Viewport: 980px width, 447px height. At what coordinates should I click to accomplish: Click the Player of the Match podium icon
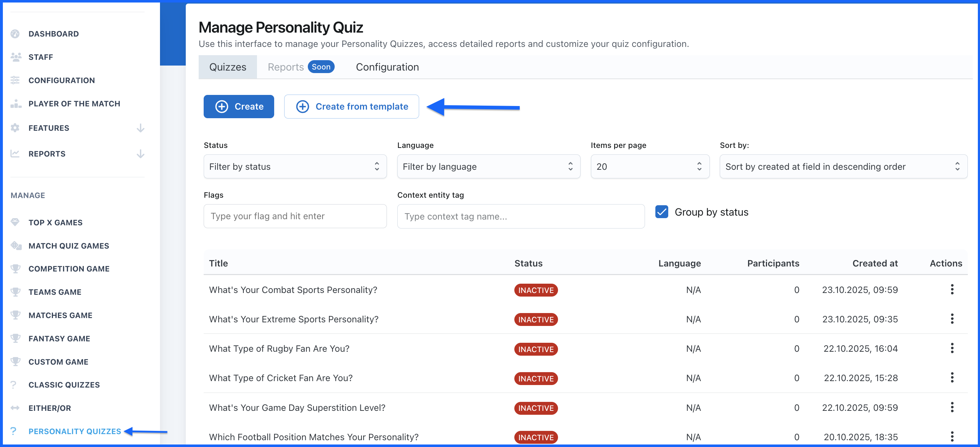[x=16, y=104]
